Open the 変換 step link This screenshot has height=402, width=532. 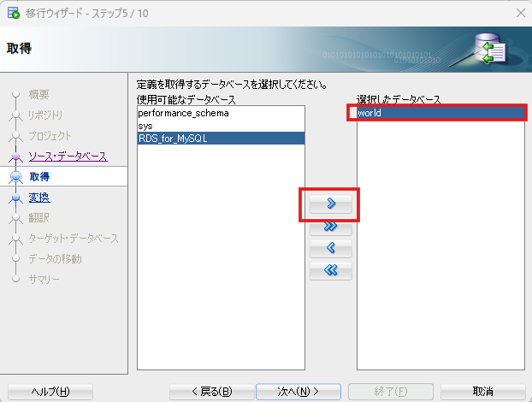click(39, 198)
